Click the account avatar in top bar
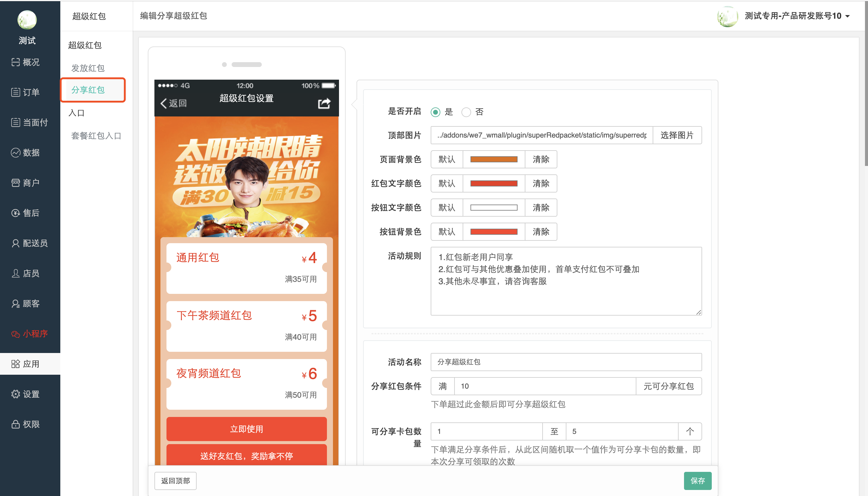The image size is (868, 496). [727, 16]
